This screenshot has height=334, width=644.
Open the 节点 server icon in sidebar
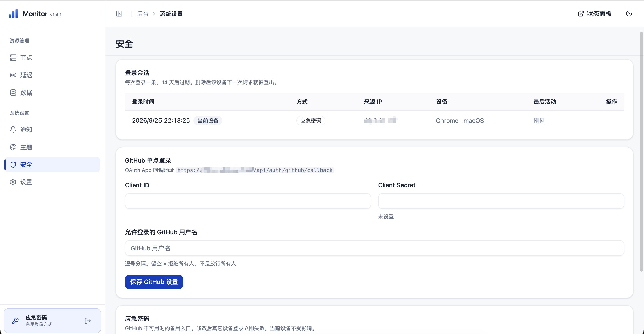tap(13, 58)
